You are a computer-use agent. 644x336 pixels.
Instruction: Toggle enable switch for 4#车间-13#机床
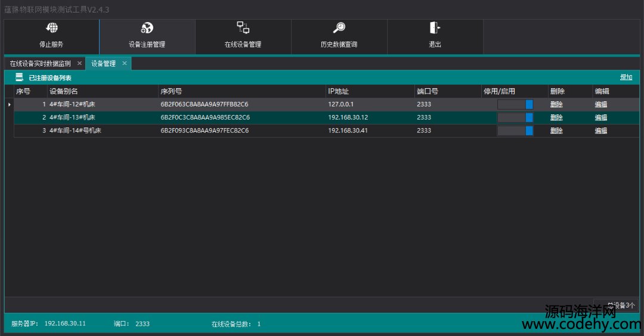(x=515, y=117)
